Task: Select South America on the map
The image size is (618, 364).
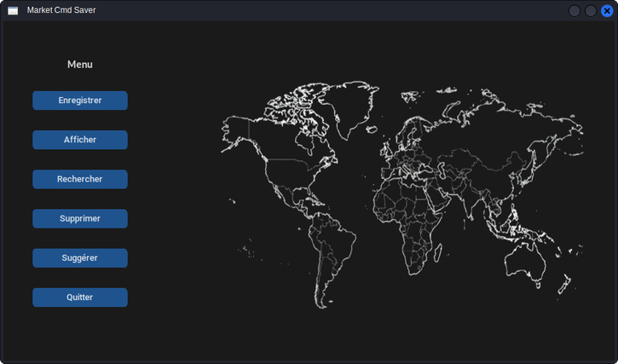Action: point(331,252)
